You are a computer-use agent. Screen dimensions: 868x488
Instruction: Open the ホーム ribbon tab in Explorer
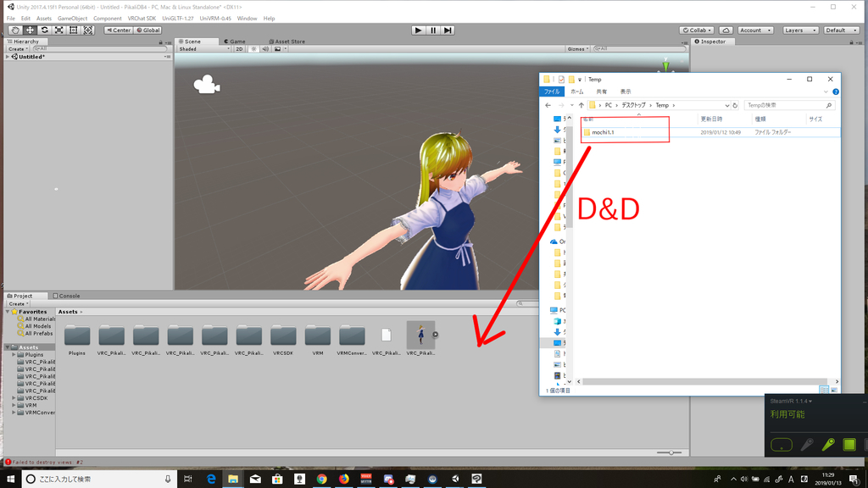pos(576,91)
